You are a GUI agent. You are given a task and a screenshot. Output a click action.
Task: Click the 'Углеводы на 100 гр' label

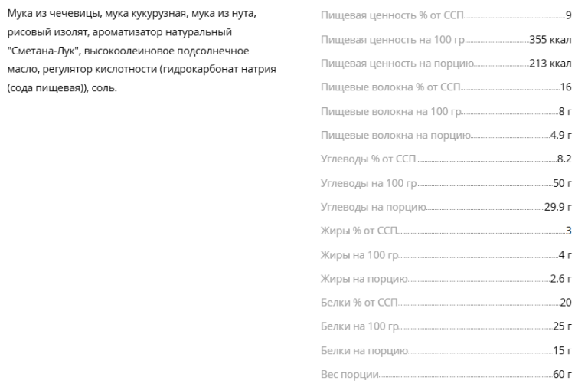[369, 183]
